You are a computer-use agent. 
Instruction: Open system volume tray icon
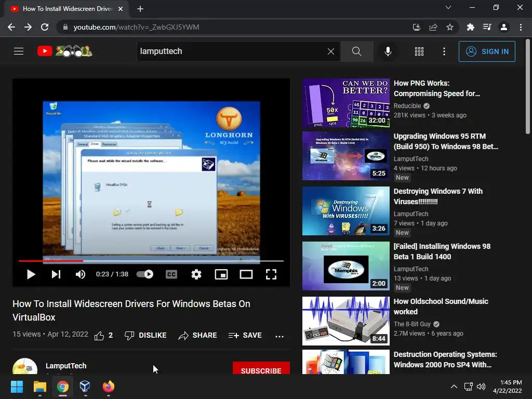pyautogui.click(x=481, y=387)
